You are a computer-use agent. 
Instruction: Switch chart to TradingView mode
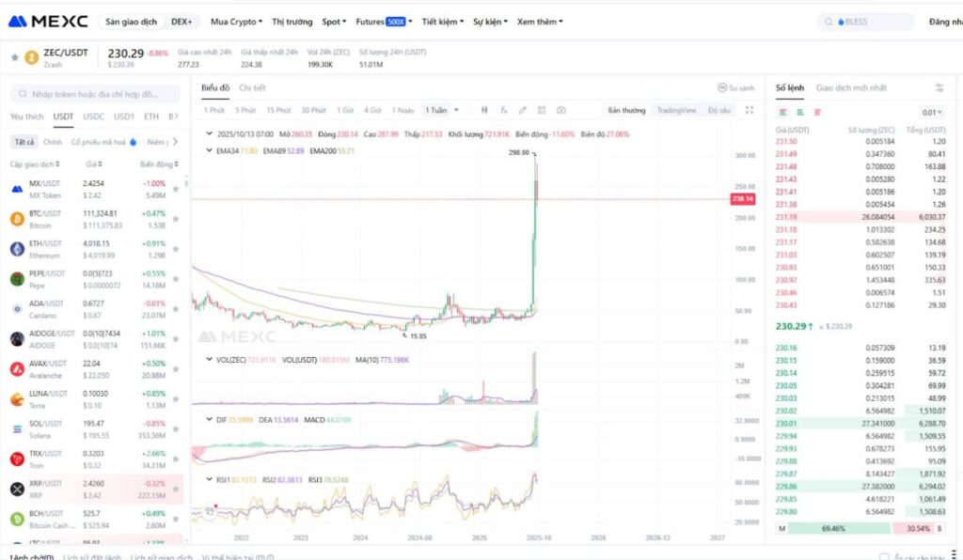click(676, 110)
